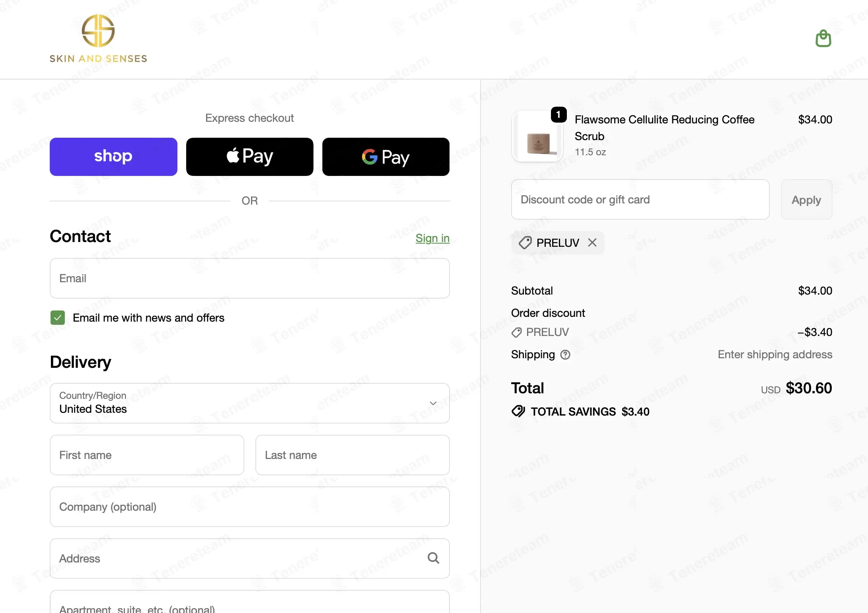Open the shopping bag cart icon
Viewport: 868px width, 613px height.
823,39
